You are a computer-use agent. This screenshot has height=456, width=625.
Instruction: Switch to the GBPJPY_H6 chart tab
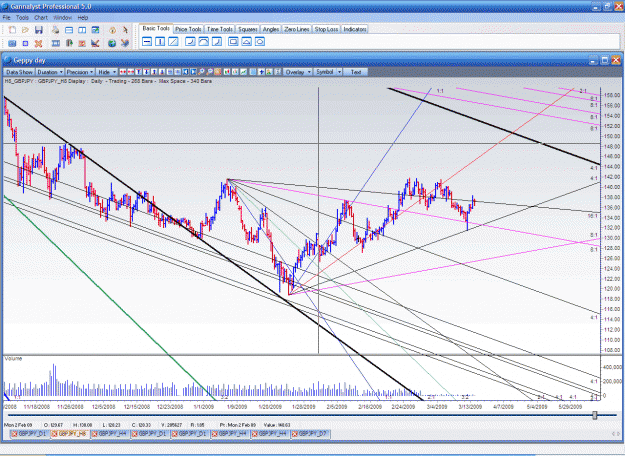tap(72, 434)
